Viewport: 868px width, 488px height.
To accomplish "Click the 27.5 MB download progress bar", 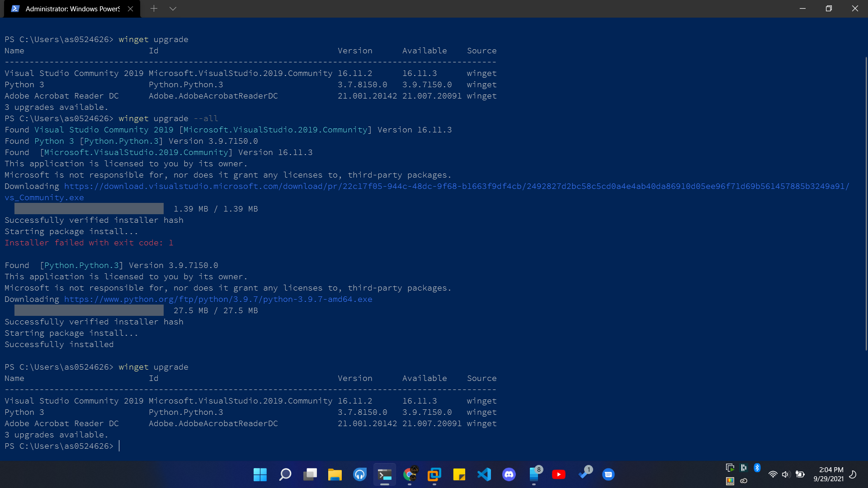I will coord(89,310).
